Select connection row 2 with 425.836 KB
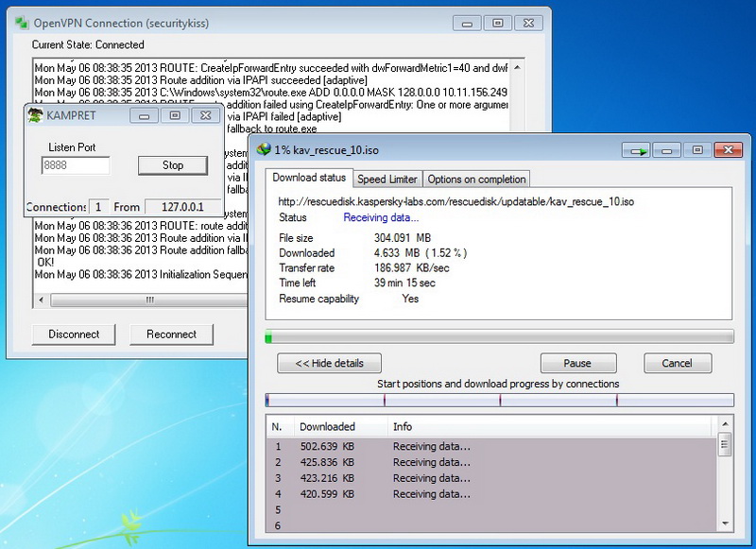756x549 pixels. [491, 462]
